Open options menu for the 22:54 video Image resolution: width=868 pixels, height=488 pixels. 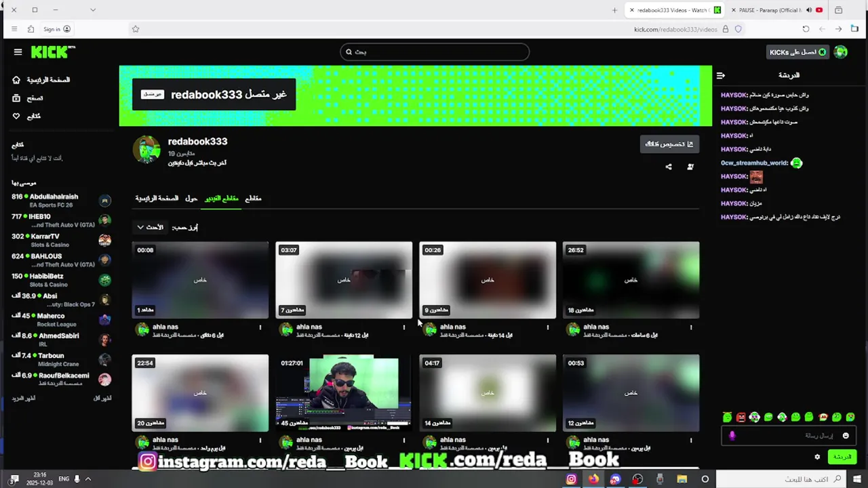click(260, 441)
